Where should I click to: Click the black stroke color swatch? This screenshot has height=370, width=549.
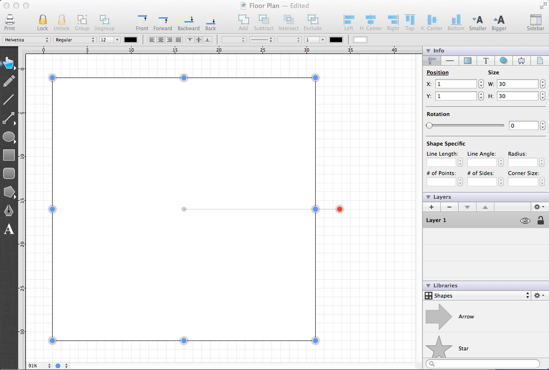pos(336,40)
